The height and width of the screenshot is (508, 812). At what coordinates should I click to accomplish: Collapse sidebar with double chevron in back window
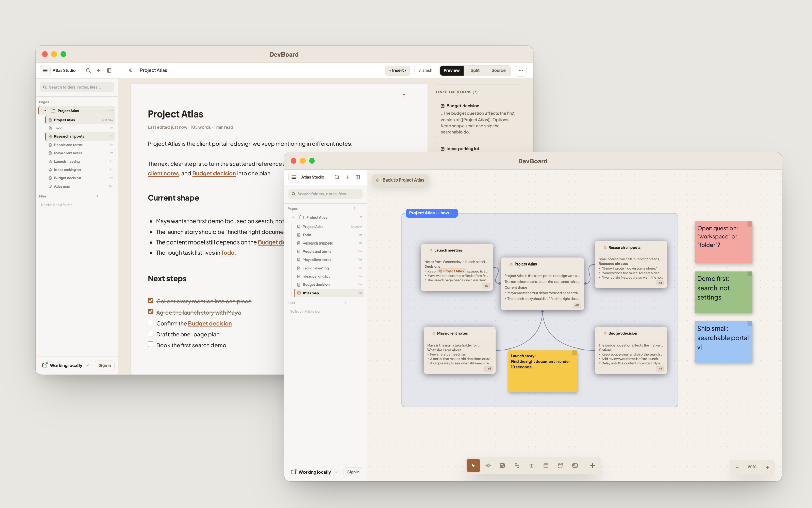click(130, 70)
